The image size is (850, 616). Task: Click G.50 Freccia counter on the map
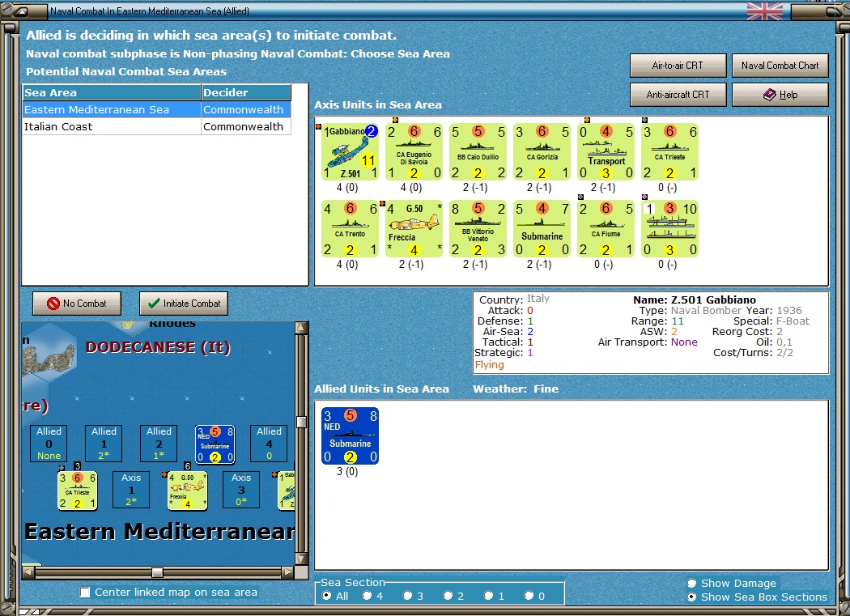click(x=188, y=491)
